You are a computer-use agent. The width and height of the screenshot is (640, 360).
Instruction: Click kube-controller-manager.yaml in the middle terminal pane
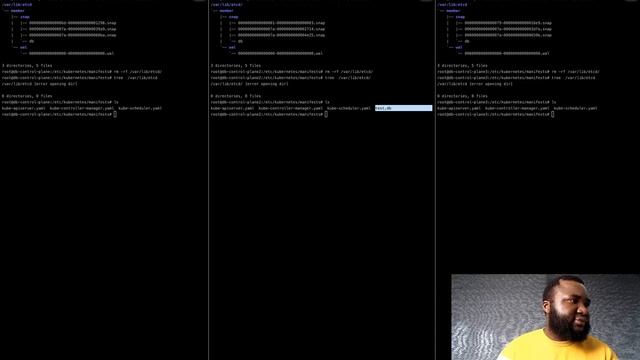click(x=291, y=109)
